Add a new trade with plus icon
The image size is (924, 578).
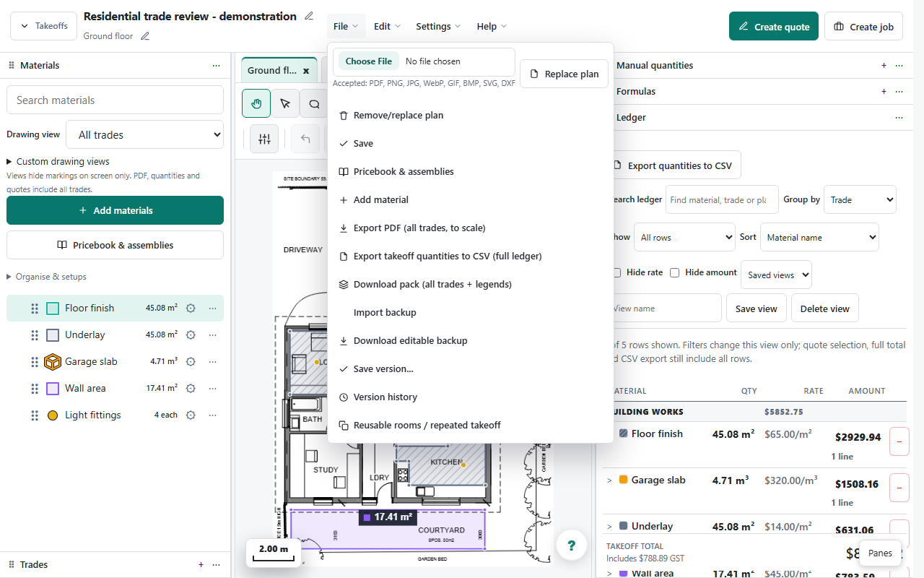[x=201, y=564]
